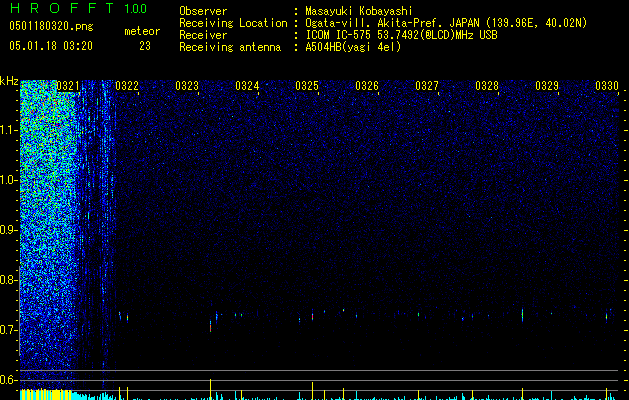629x400 pixels.
Task: Click the tall yellow power spike at 0325
Action: pyautogui.click(x=312, y=391)
